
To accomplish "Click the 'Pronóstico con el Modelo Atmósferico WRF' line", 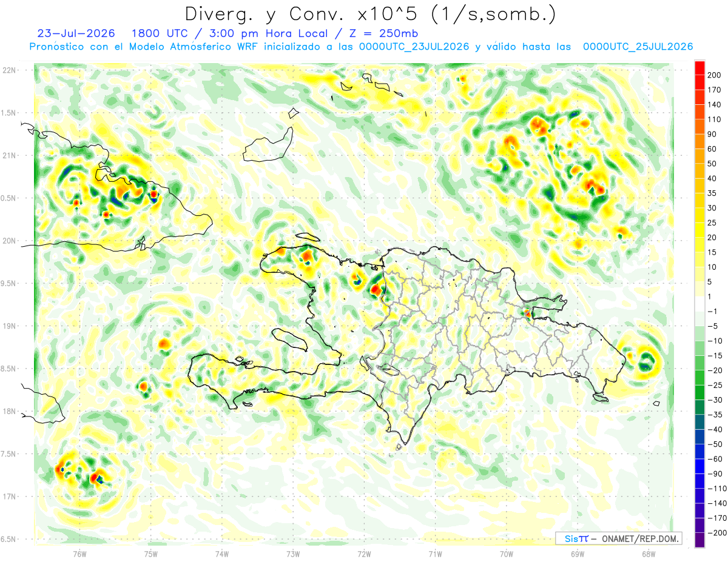I will 144,47.
